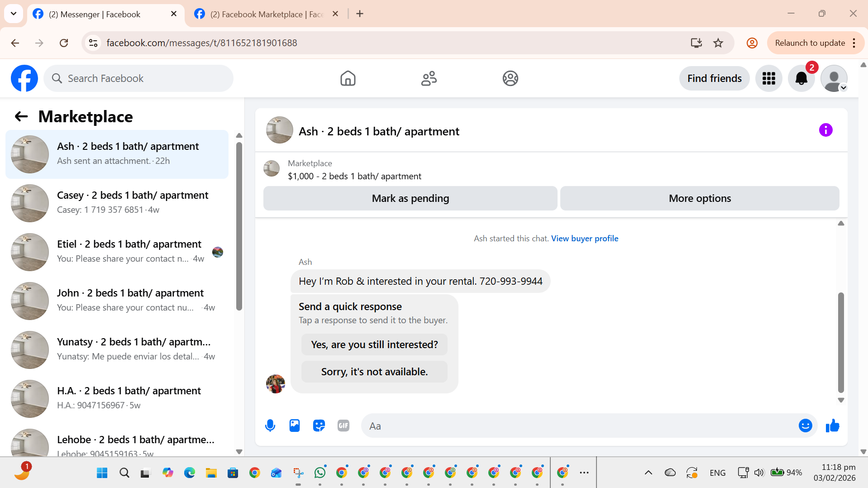This screenshot has width=868, height=488.
Task: View site information icon
Action: point(93,43)
